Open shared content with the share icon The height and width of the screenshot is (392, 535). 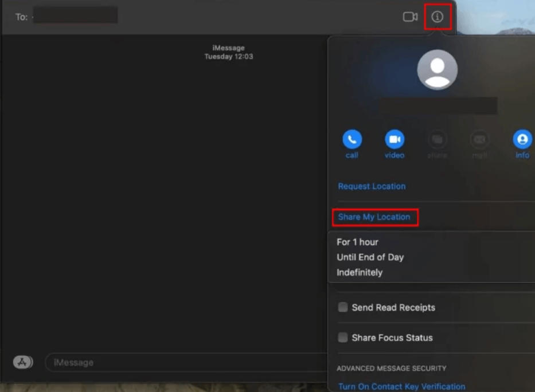tap(436, 140)
